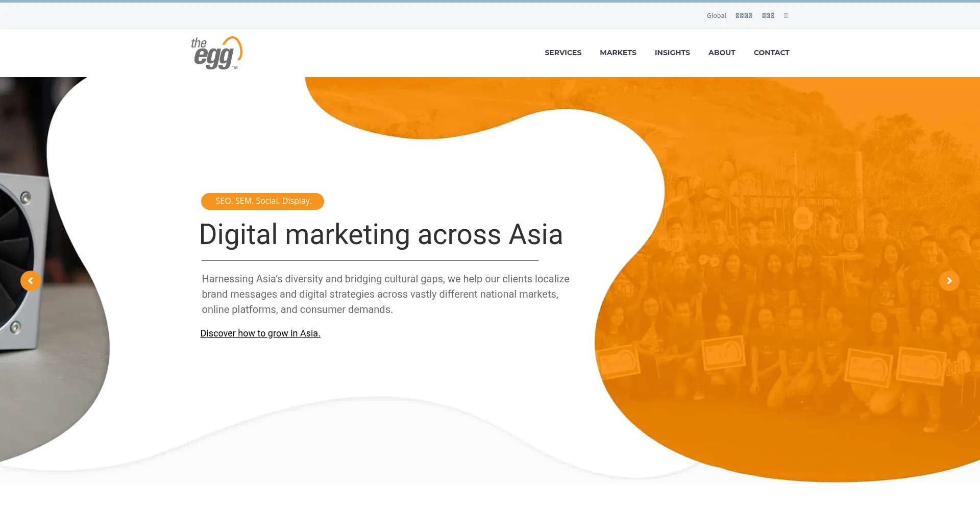Screen dimensions: 980x507
Task: Follow Discover how to grow in Asia link
Action: (x=260, y=333)
